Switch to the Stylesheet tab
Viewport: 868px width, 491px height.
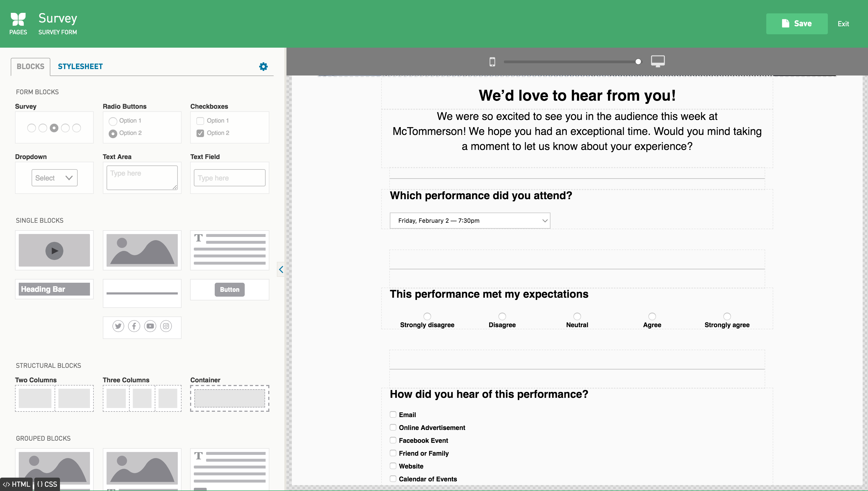(x=80, y=66)
